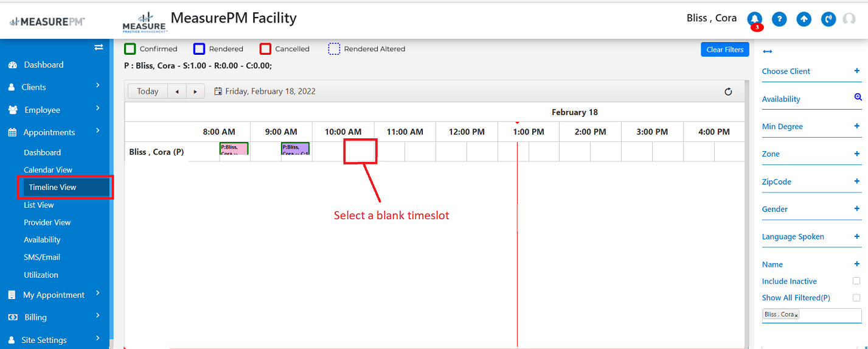Click the MeasurePM logo at top left

coord(47,21)
